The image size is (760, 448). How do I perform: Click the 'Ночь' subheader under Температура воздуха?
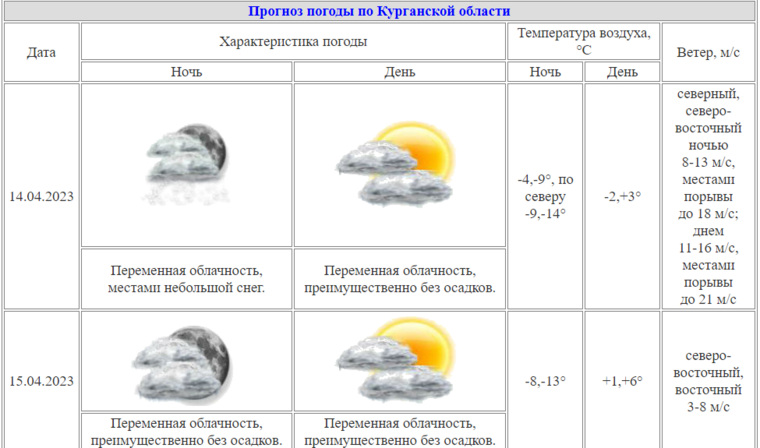click(545, 72)
